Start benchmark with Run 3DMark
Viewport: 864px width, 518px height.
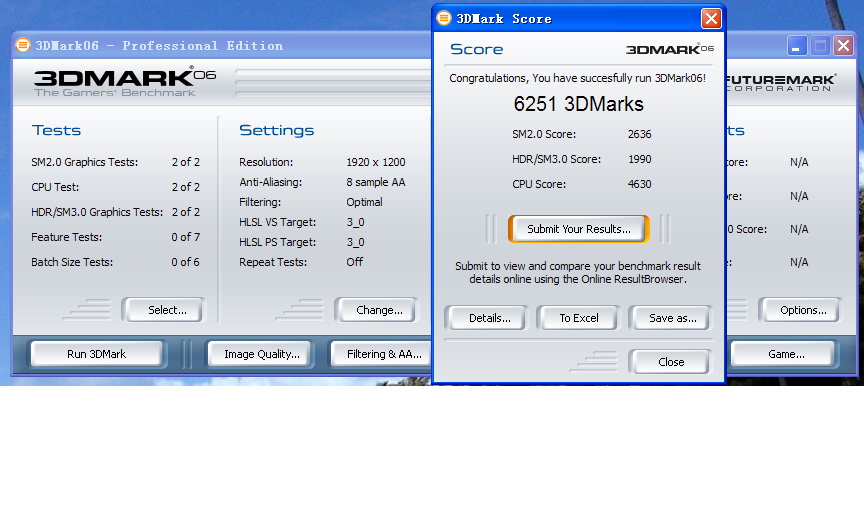[97, 354]
